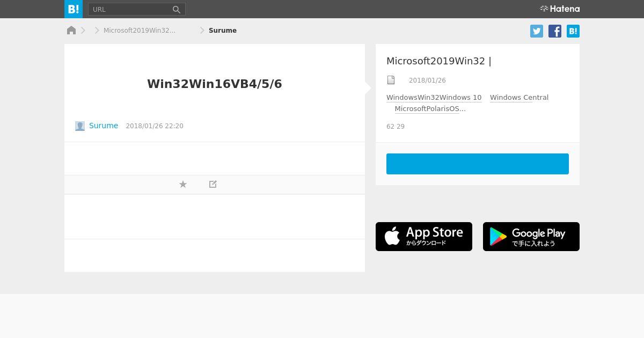The height and width of the screenshot is (338, 644).
Task: Open the App Store download badge
Action: click(424, 237)
